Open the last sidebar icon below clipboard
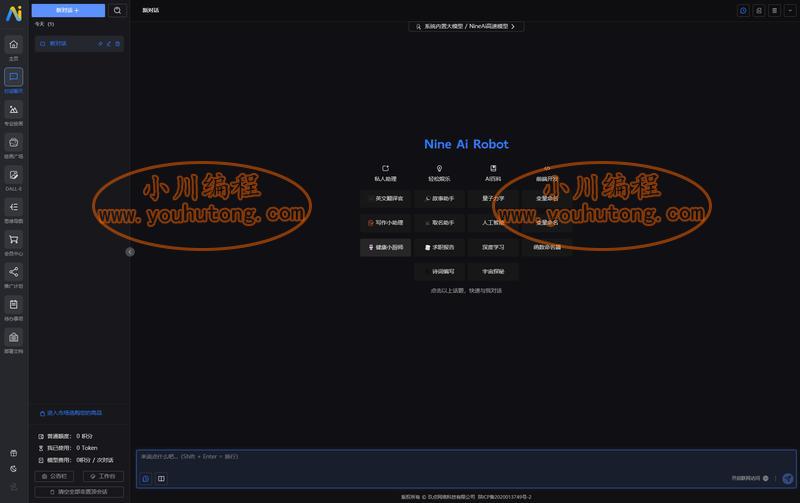800x503 pixels. [x=14, y=337]
